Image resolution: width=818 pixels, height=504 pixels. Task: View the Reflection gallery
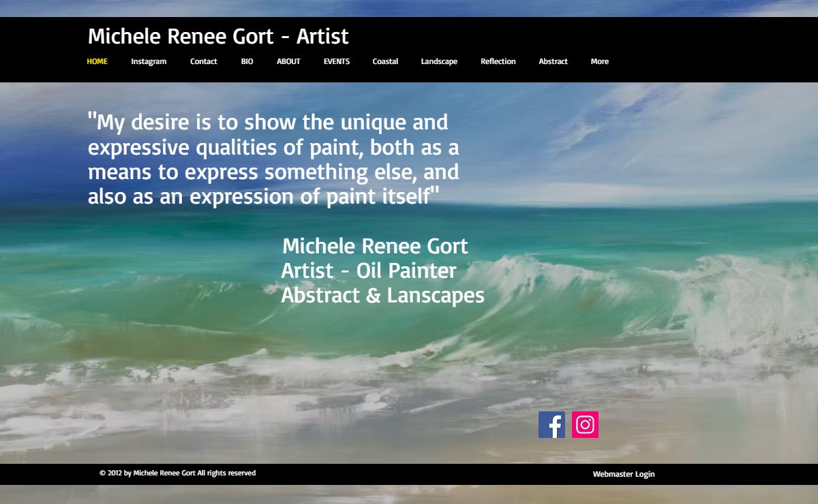tap(498, 61)
